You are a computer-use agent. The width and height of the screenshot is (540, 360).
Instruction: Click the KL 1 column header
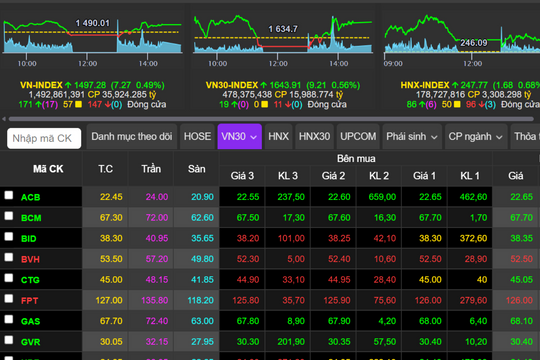[470, 176]
